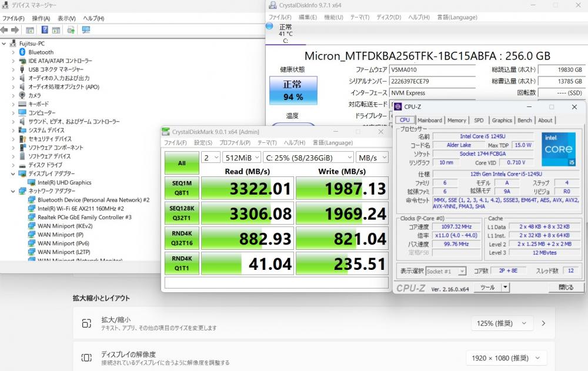Viewport: 588px width, 371px height.
Task: Expand the キーボード tree node
Action: pyautogui.click(x=13, y=104)
